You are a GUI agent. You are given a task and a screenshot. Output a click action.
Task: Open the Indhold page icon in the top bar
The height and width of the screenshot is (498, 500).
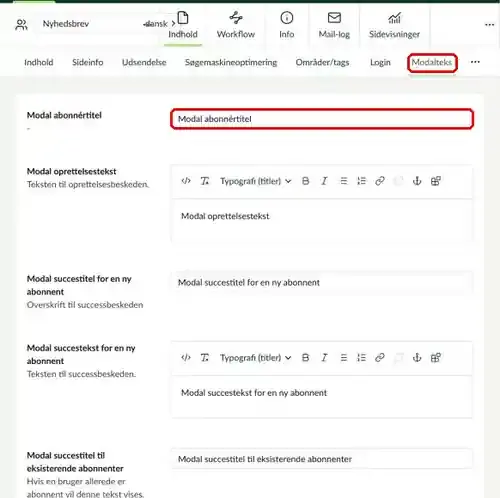pos(183,25)
